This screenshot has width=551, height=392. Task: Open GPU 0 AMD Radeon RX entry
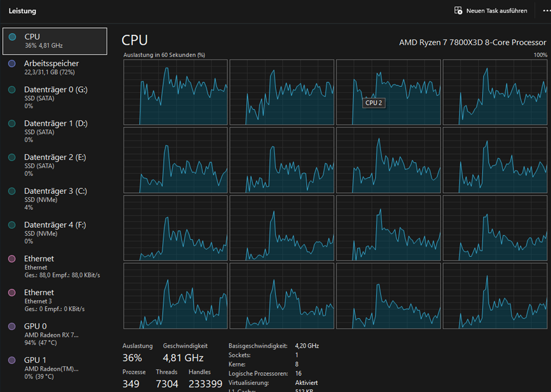(55, 334)
